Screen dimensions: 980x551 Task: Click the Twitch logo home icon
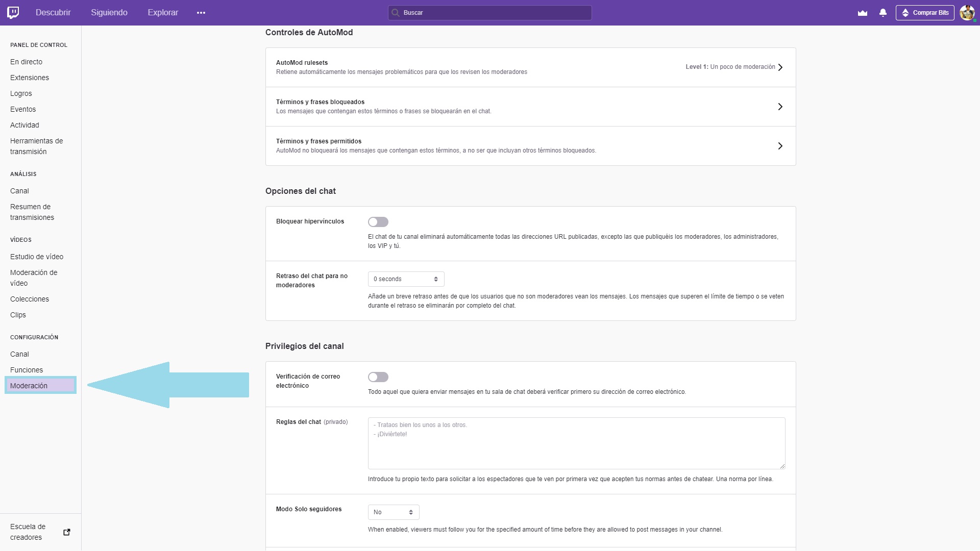[13, 13]
